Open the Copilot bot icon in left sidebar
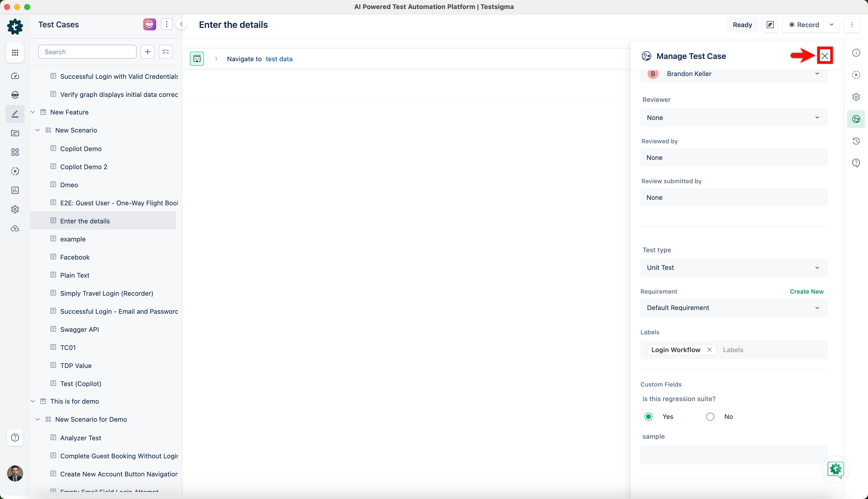 coord(15,95)
